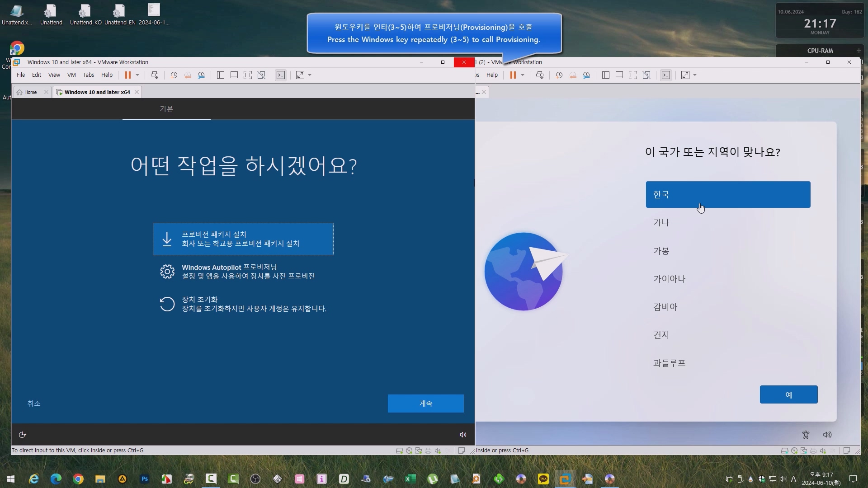Click Send Ctrl+Alt+Del icon in left toolbar

(155, 75)
